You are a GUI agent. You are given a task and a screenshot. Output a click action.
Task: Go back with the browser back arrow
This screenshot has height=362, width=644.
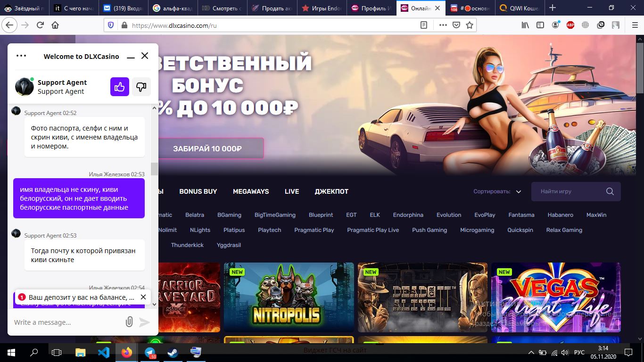pos(9,25)
